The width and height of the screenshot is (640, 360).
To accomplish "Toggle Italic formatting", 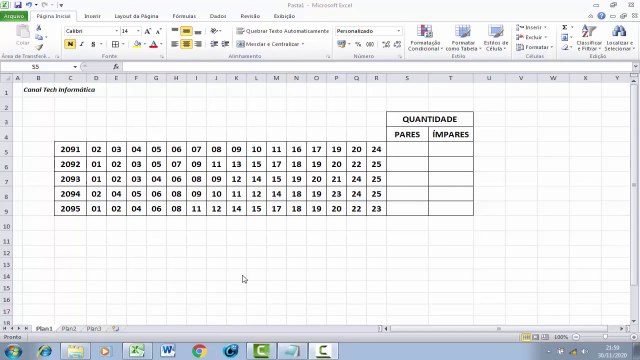I will [82, 44].
